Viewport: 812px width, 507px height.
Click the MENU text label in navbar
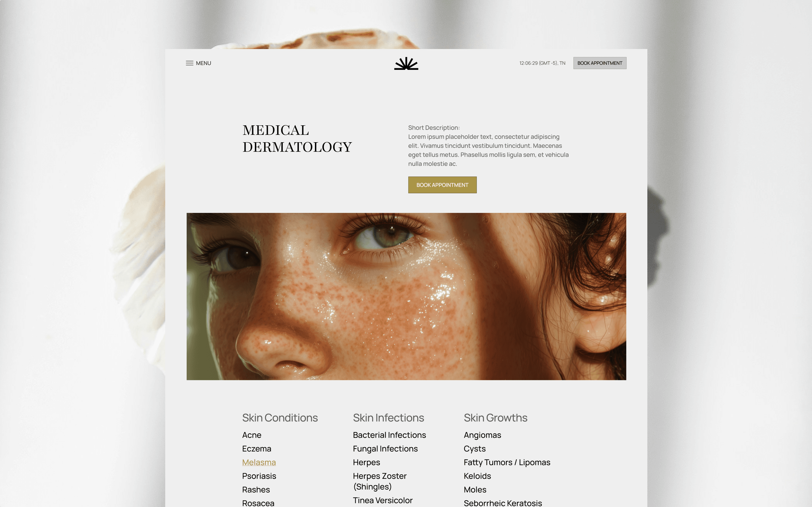click(x=204, y=63)
